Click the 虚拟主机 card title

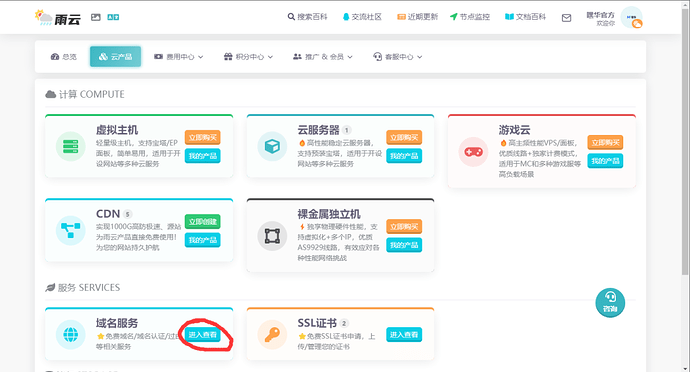click(x=117, y=130)
